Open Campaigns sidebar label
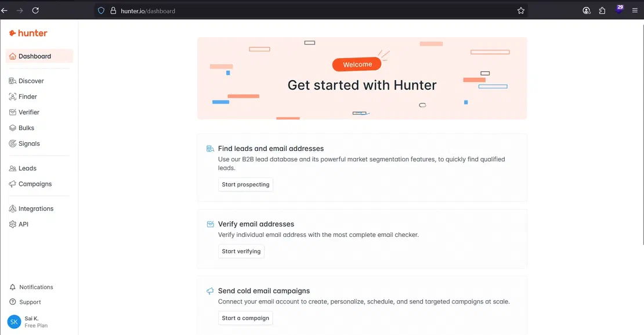Image resolution: width=644 pixels, height=335 pixels. coord(35,183)
